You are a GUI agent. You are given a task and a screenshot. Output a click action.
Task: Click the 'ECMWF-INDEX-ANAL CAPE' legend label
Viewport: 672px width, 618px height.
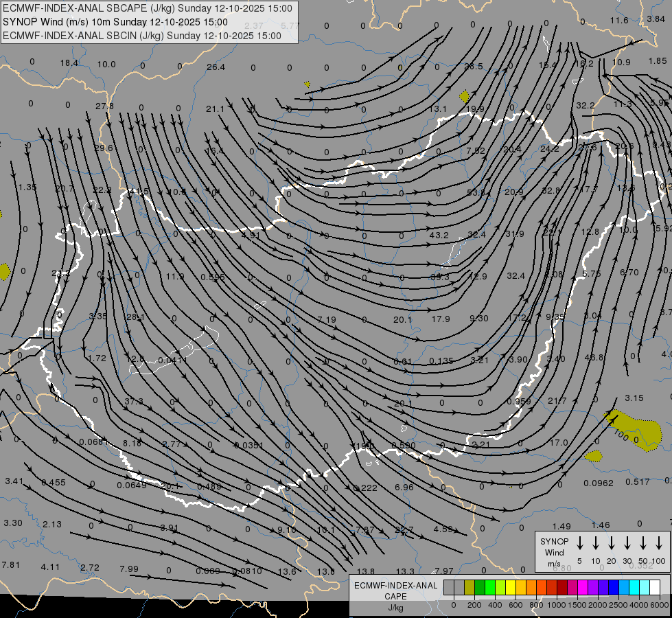tap(395, 596)
